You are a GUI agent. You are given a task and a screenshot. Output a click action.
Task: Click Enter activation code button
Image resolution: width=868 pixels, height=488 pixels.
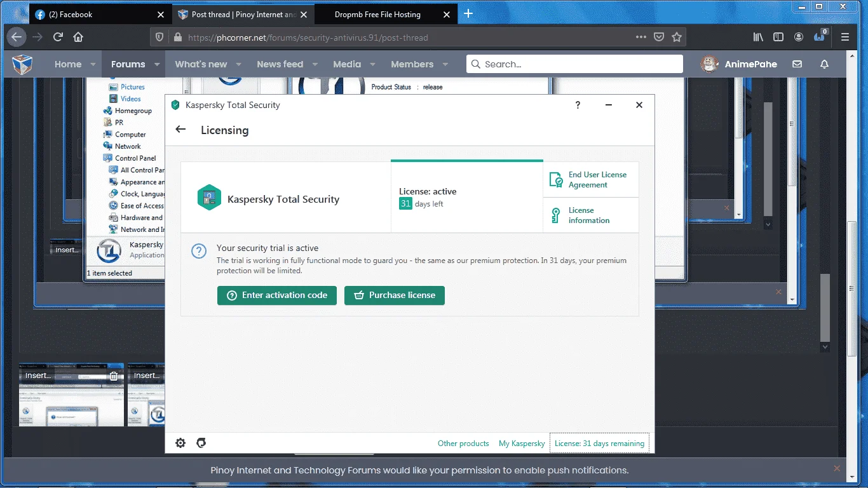[x=277, y=295]
